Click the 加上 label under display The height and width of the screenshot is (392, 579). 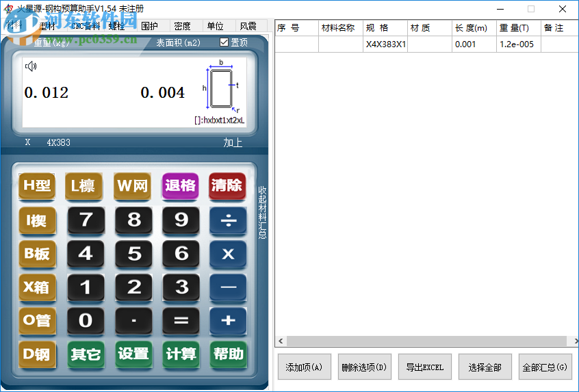[x=233, y=142]
